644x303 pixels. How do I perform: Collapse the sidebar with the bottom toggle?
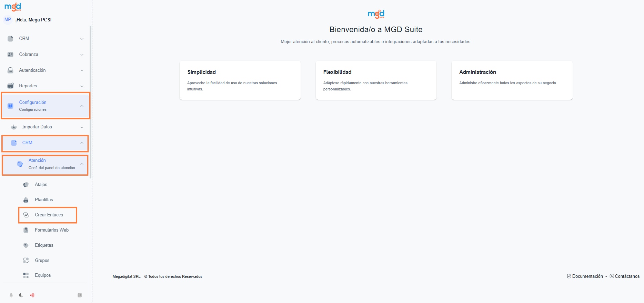point(80,295)
